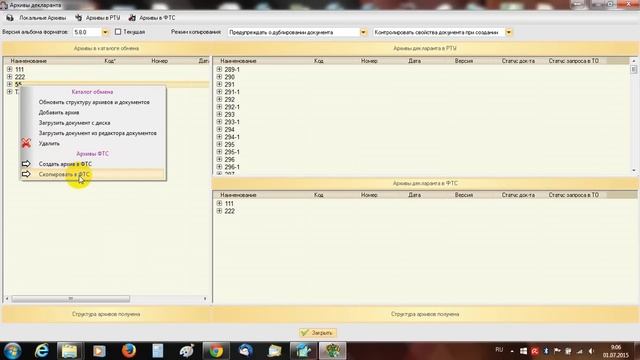Toggle Текущая checkbox

click(x=118, y=32)
